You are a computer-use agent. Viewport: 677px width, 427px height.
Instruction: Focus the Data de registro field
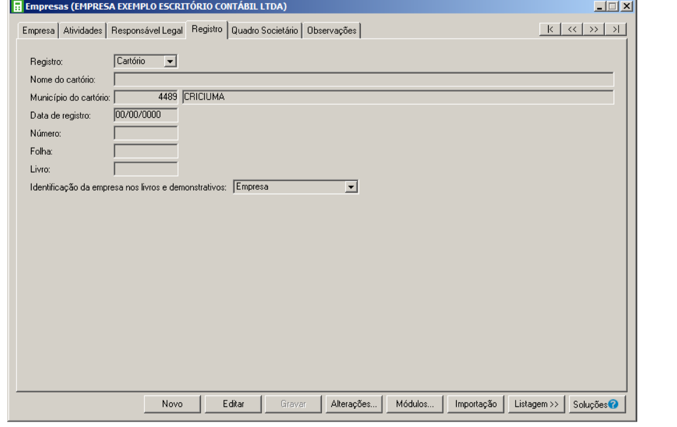click(146, 115)
